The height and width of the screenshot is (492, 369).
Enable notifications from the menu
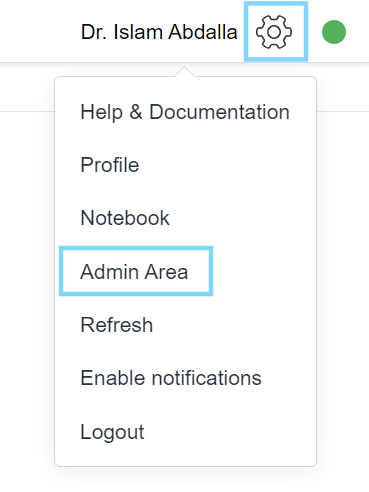coord(171,378)
